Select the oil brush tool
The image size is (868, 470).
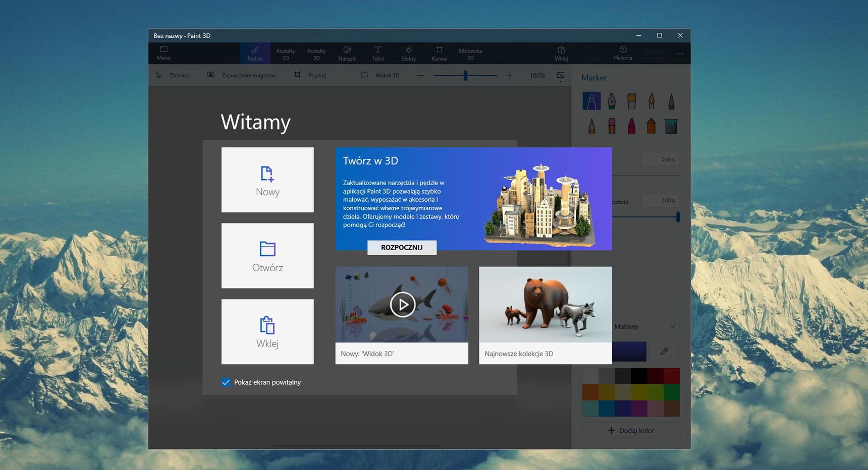click(x=631, y=101)
